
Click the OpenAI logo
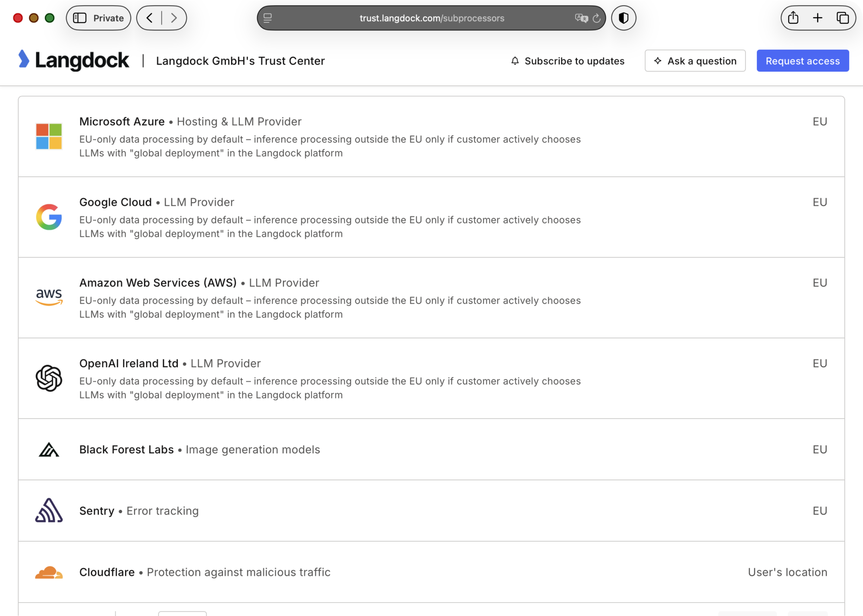click(x=49, y=378)
